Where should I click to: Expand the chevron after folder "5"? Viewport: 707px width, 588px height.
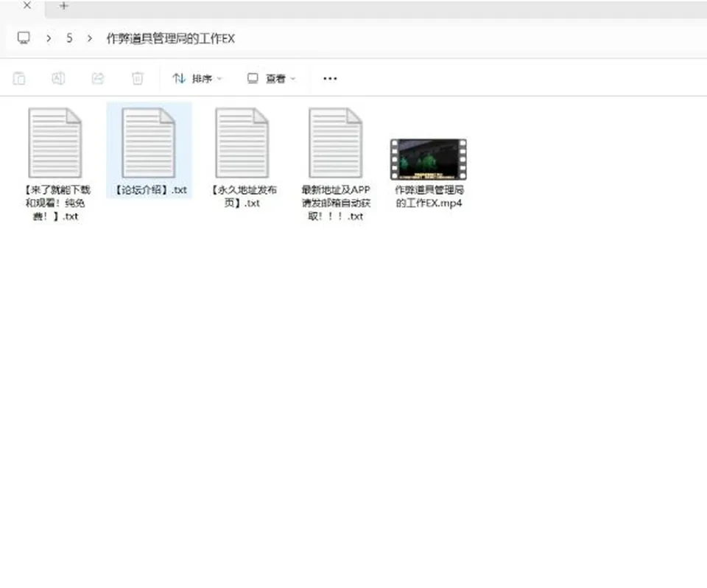coord(90,38)
